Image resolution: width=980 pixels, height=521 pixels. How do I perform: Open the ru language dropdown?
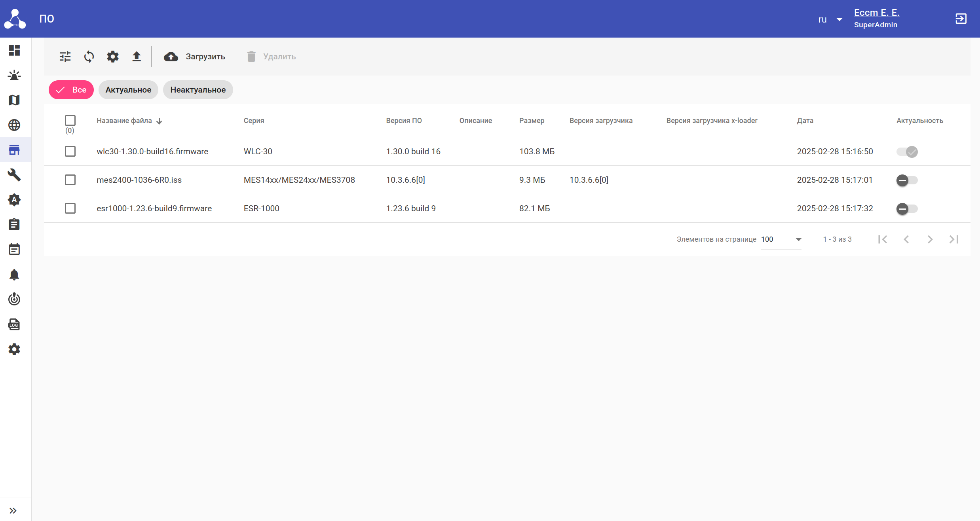click(x=830, y=19)
